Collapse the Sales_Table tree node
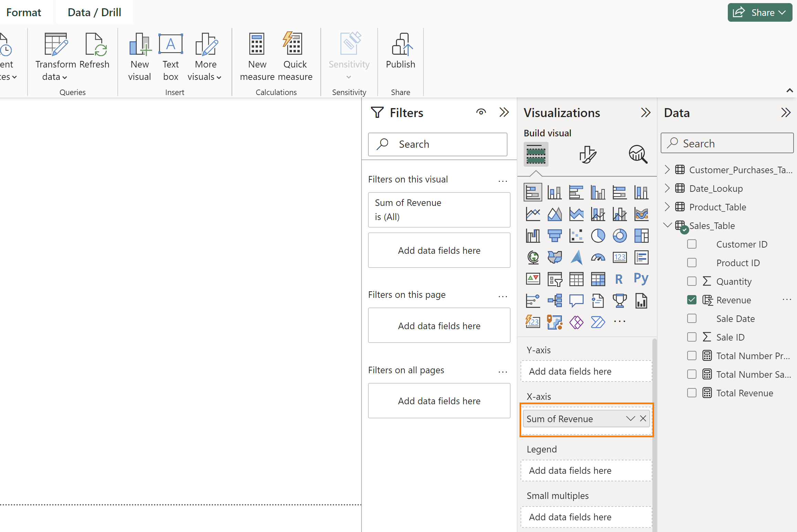Viewport: 797px width, 532px height. pyautogui.click(x=667, y=225)
